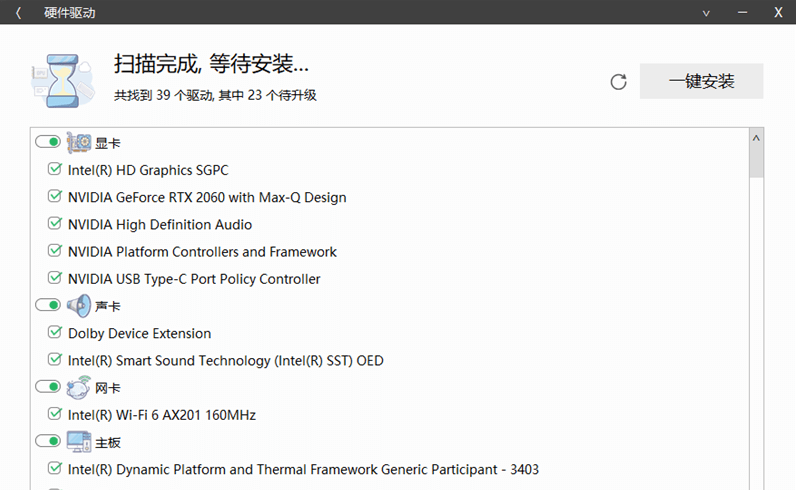Image resolution: width=796 pixels, height=490 pixels.
Task: Select NVIDIA USB Type-C Port Policy Controller
Action: (x=194, y=279)
